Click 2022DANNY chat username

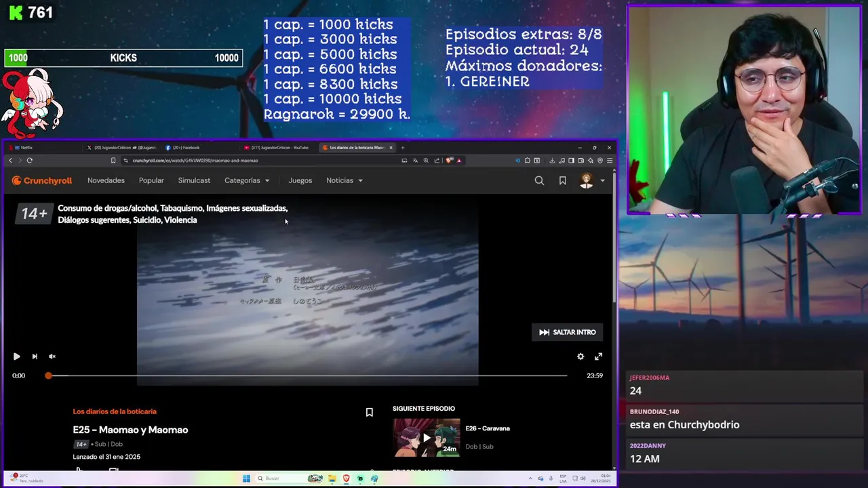648,445
